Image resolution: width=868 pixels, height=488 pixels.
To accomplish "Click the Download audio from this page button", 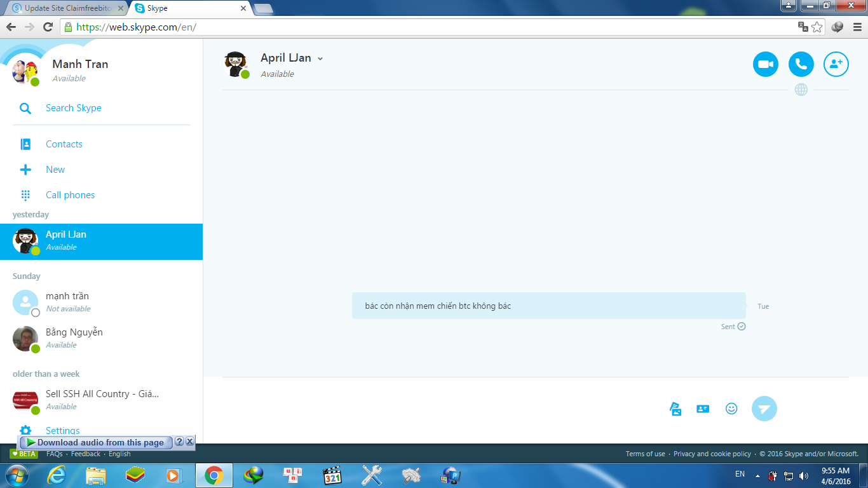I will tap(96, 442).
